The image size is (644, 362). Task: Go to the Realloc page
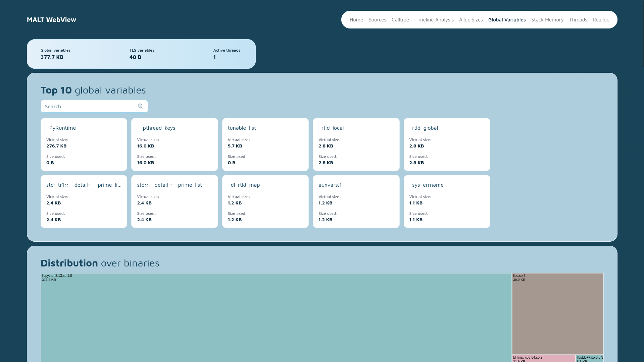(600, 20)
